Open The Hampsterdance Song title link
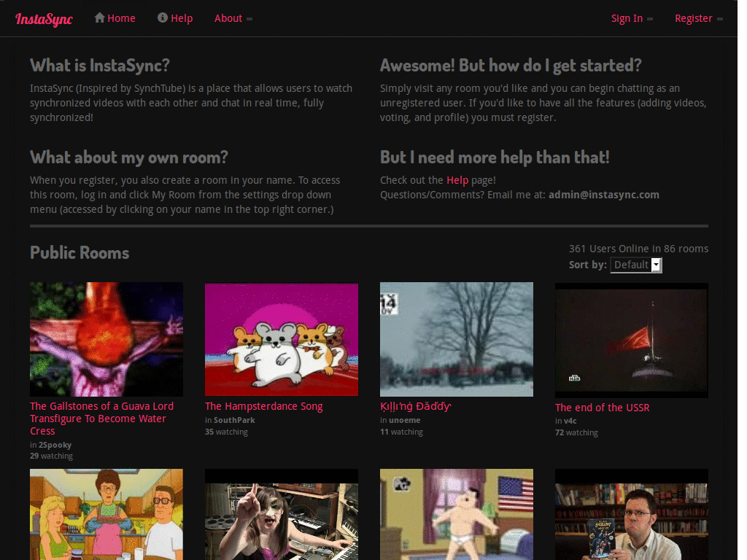Image resolution: width=747 pixels, height=560 pixels. tap(263, 406)
